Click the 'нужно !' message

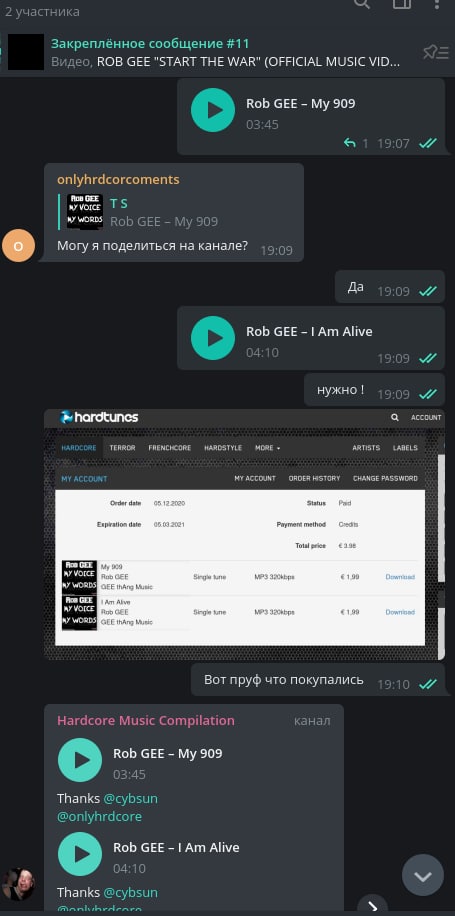[374, 390]
